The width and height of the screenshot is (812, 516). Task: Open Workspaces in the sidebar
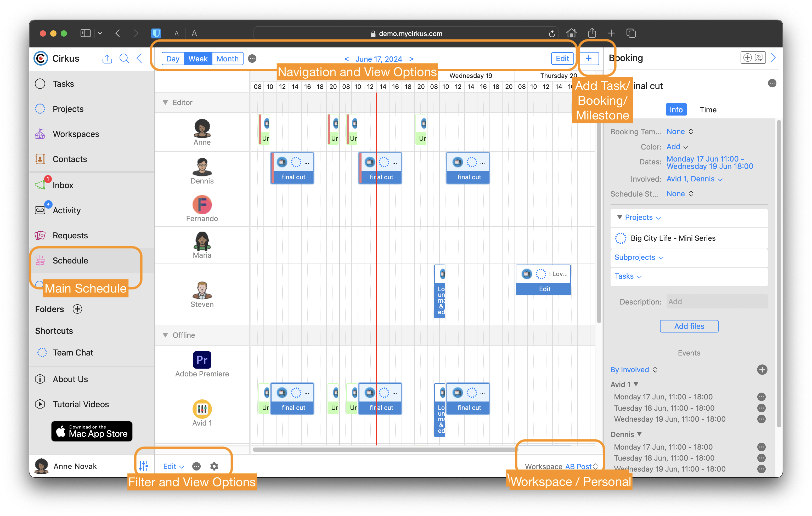pos(76,134)
